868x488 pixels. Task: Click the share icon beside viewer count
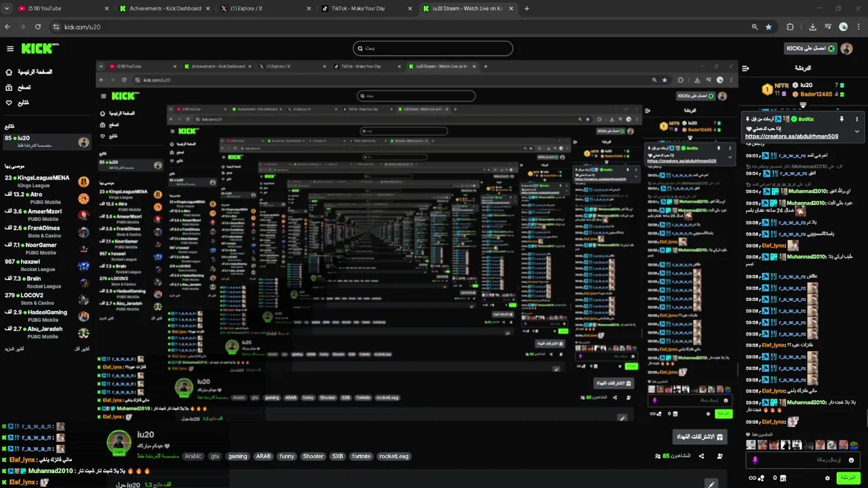[701, 456]
